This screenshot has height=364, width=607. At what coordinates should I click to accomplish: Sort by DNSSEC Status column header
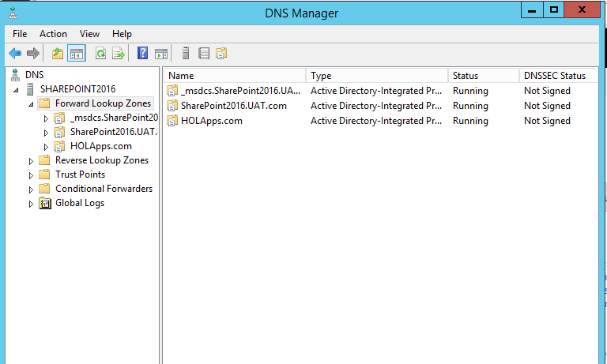click(x=558, y=76)
